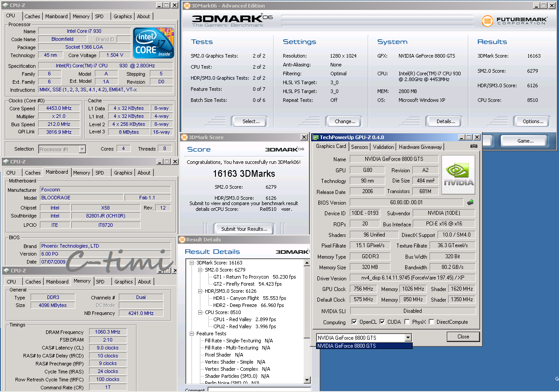The image size is (559, 392).
Task: Click title bar icon of CPU-Z Memory window
Action: click(6, 271)
